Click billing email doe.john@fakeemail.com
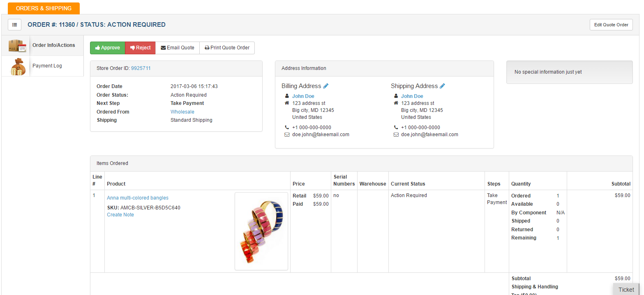 pos(321,135)
